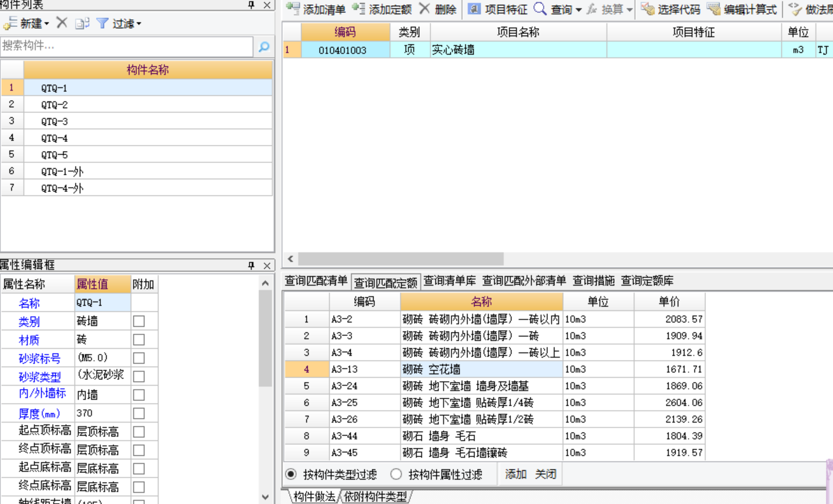Close the 构件列表 panel
Viewport: 833px width, 504px height.
267,5
